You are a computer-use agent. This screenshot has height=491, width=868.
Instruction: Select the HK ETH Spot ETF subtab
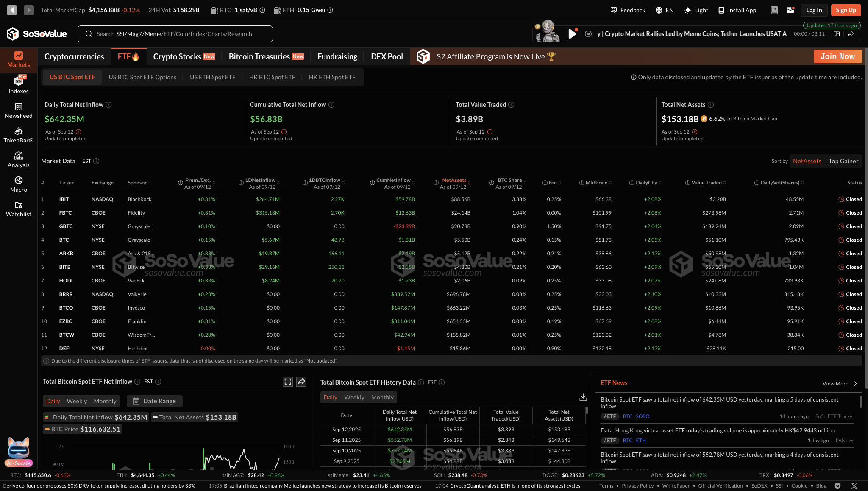(332, 77)
